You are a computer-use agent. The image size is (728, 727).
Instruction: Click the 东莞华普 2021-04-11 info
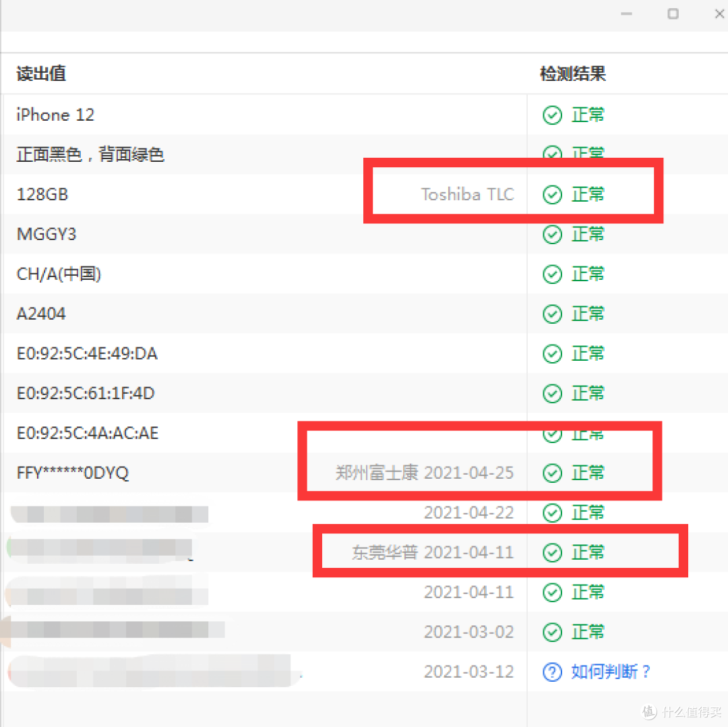(433, 552)
